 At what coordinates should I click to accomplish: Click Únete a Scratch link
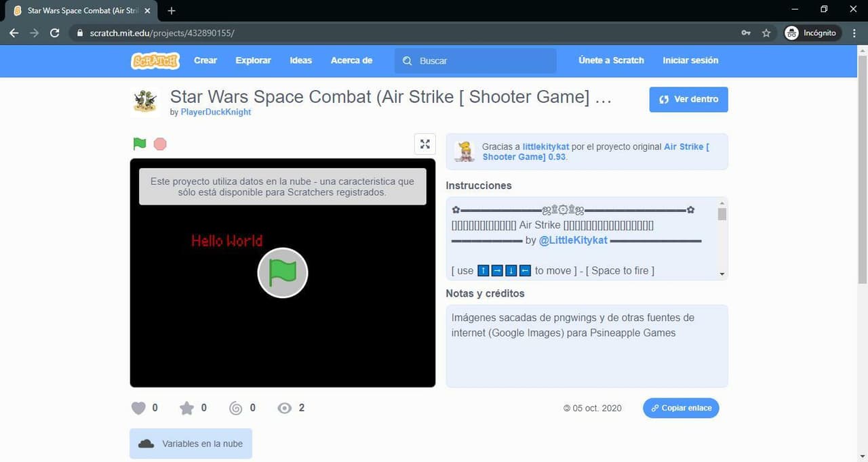click(x=611, y=60)
